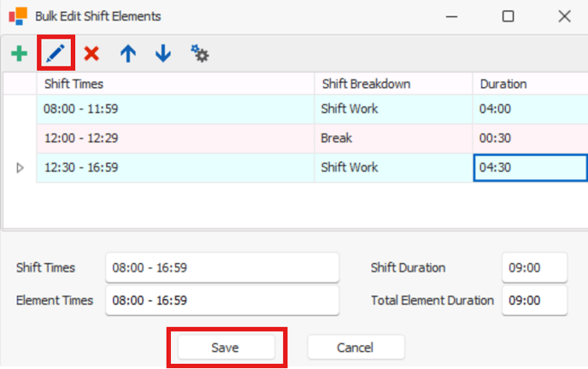Click the Duration column header
The image size is (588, 369).
[530, 84]
